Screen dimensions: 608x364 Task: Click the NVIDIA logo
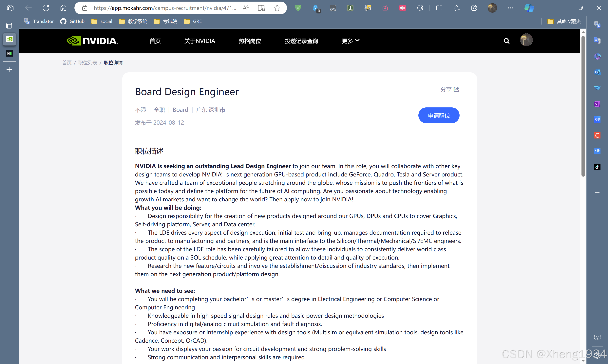92,41
